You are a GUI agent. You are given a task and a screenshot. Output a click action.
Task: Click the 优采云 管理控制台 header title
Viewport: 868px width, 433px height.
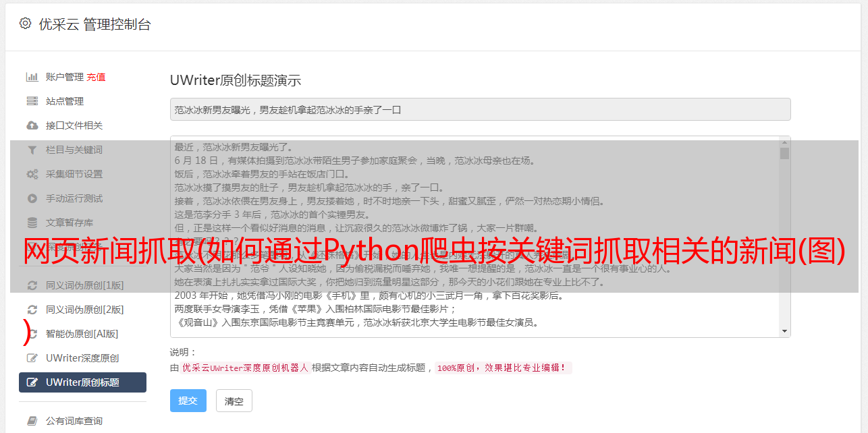point(94,24)
